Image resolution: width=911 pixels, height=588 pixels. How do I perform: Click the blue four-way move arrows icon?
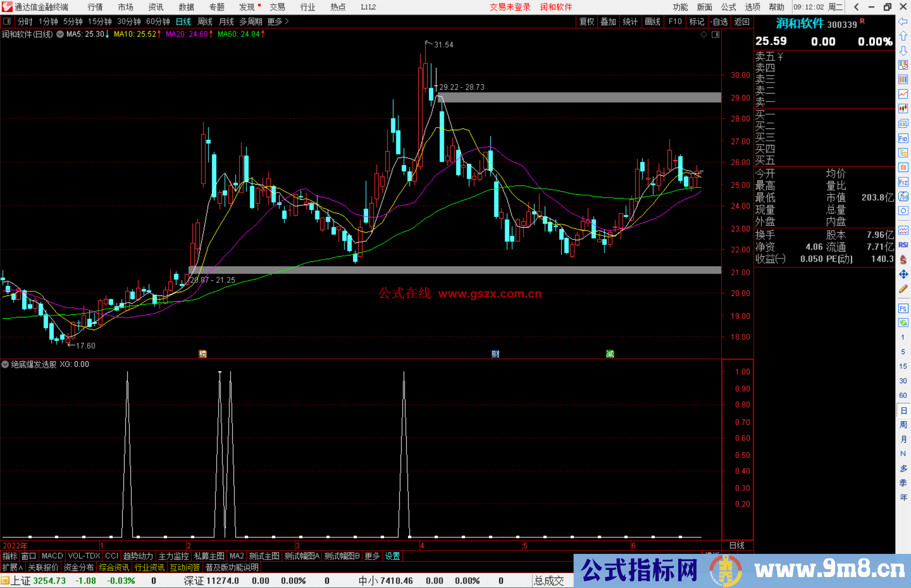point(903,274)
